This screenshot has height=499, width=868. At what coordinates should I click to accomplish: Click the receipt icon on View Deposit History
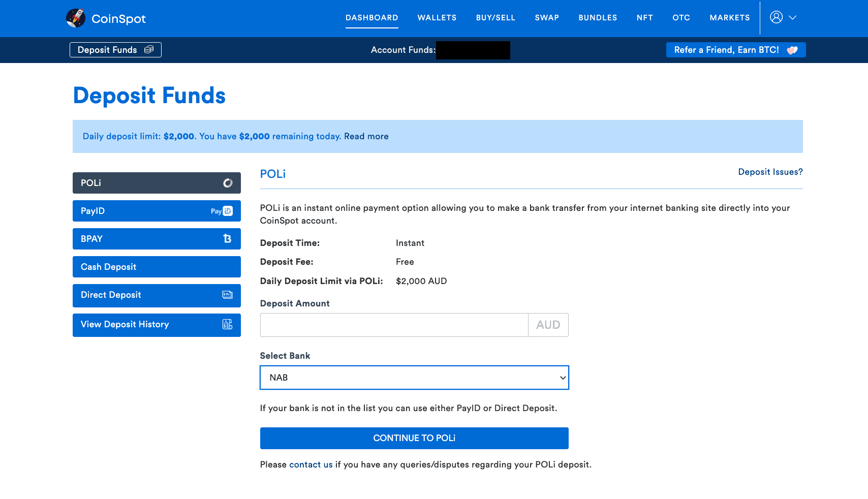227,324
